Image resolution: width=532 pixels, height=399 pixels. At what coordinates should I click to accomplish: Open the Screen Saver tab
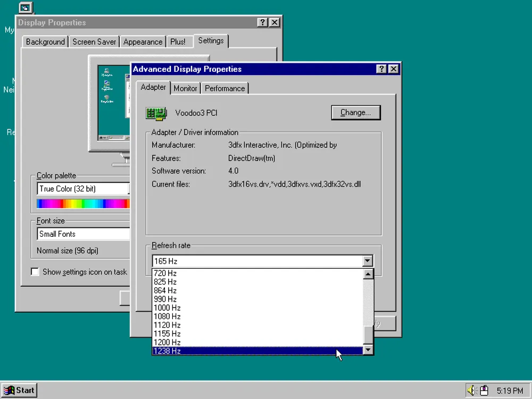point(94,42)
